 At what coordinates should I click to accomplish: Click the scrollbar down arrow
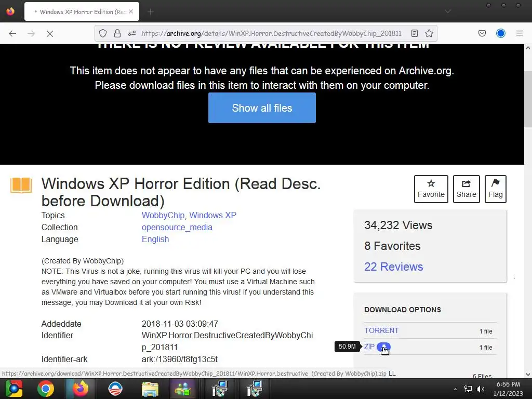tap(528, 374)
